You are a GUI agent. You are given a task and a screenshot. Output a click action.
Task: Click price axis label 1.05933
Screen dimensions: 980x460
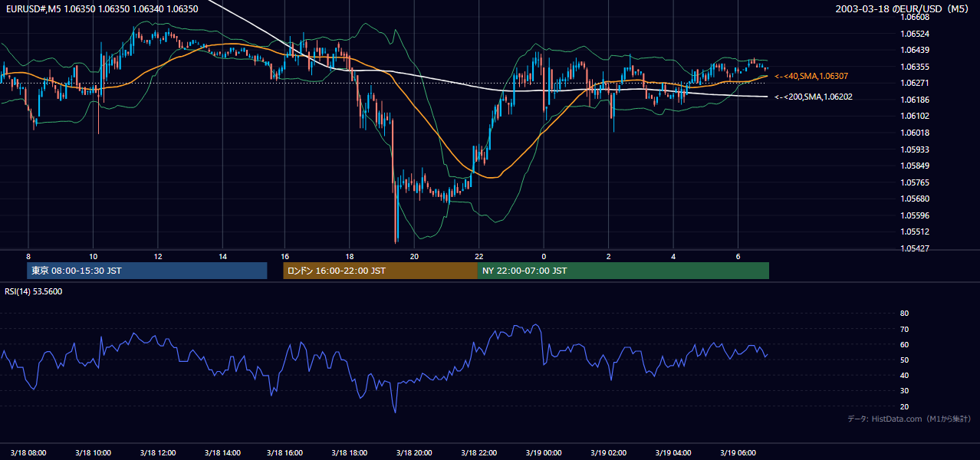click(915, 149)
